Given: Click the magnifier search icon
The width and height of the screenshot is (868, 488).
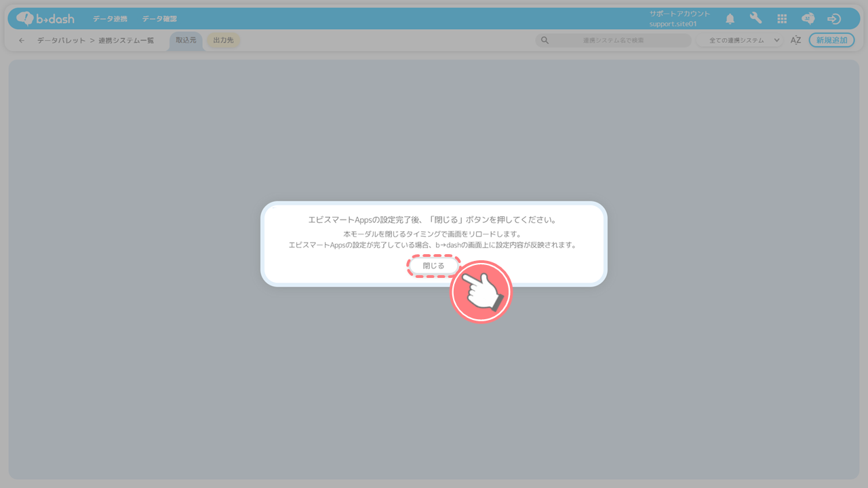Looking at the screenshot, I should 545,41.
